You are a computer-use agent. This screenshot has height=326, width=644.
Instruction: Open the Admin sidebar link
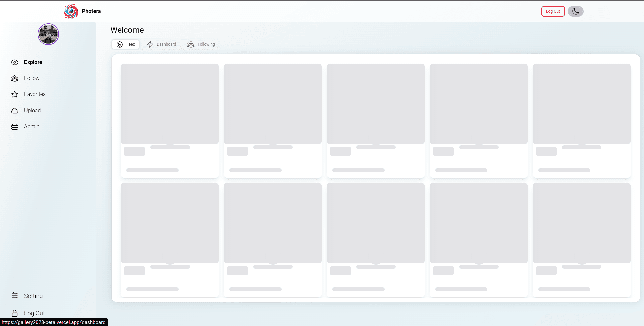32,127
